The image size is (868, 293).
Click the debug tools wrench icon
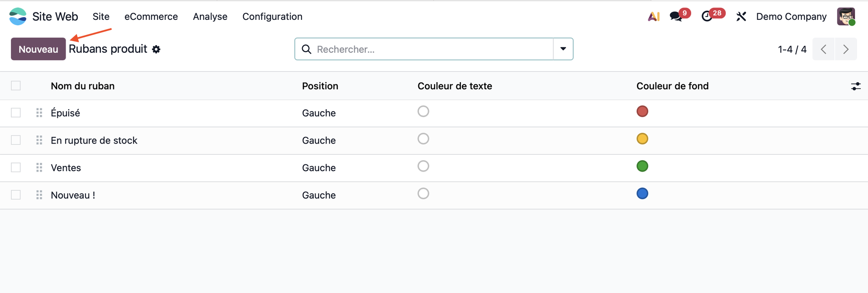click(x=741, y=17)
